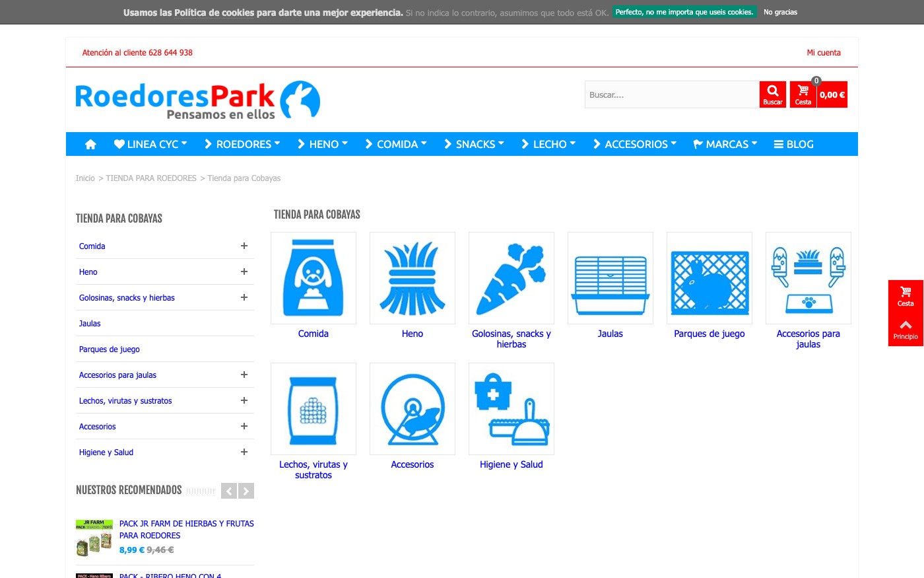This screenshot has width=924, height=578.
Task: Open the HENO navigation menu
Action: pyautogui.click(x=323, y=144)
